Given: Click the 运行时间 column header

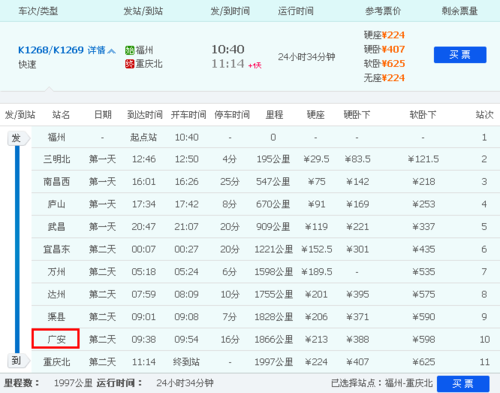Looking at the screenshot, I should click(296, 11).
